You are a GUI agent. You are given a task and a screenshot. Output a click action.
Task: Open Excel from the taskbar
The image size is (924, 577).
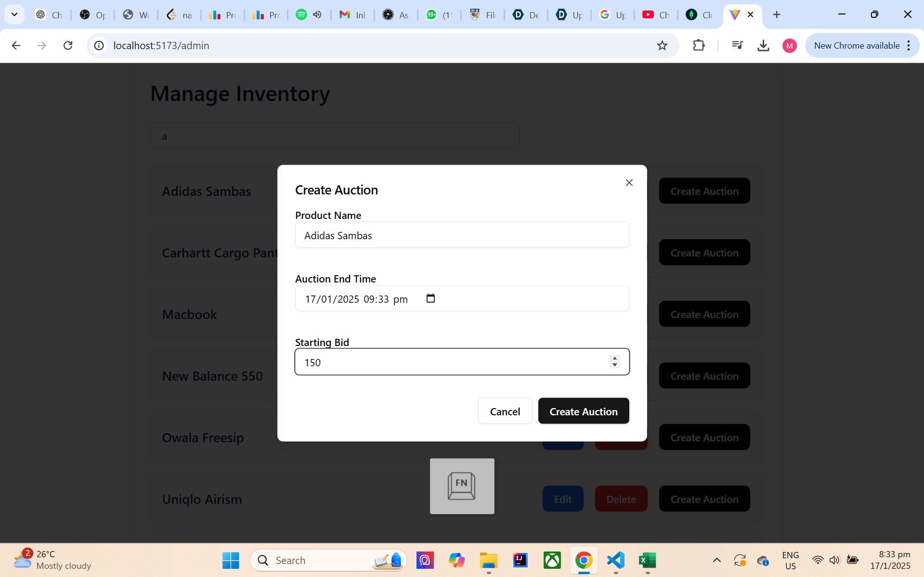point(648,560)
